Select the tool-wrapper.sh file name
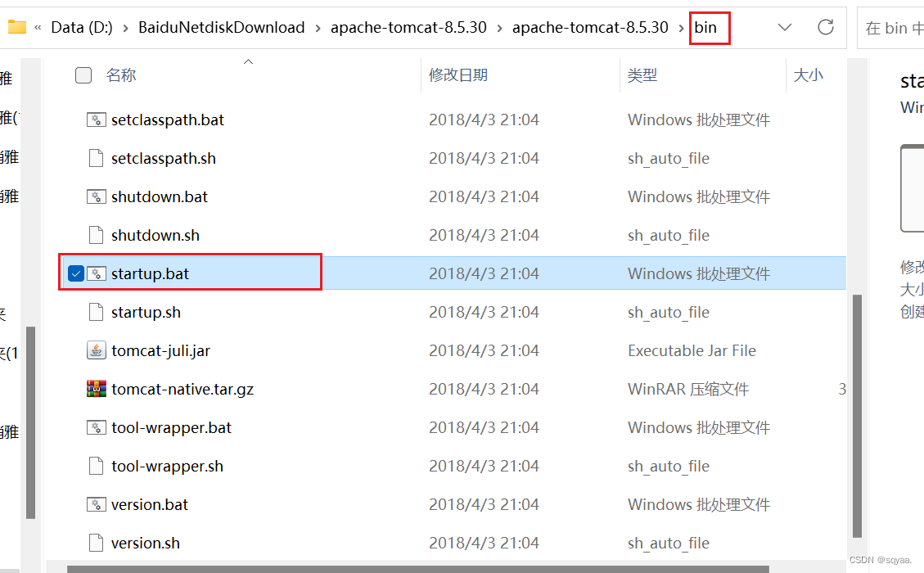Image resolution: width=924 pixels, height=573 pixels. click(167, 466)
